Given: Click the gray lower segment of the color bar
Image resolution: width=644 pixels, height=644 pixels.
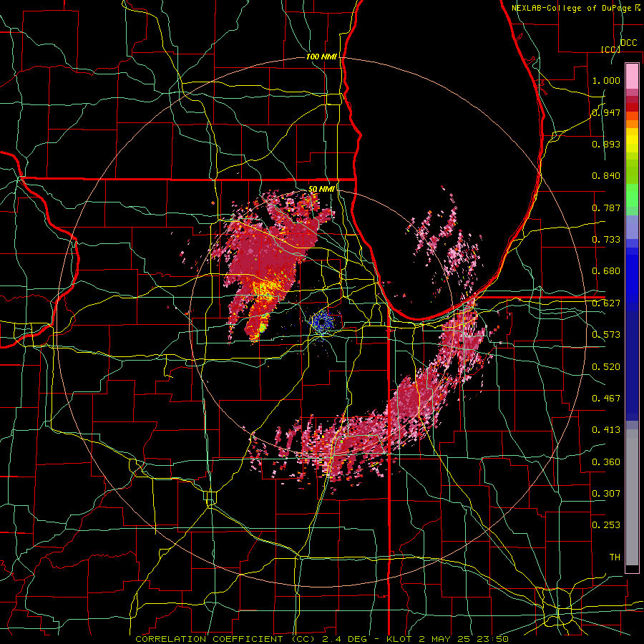Looking at the screenshot, I should click(x=632, y=499).
